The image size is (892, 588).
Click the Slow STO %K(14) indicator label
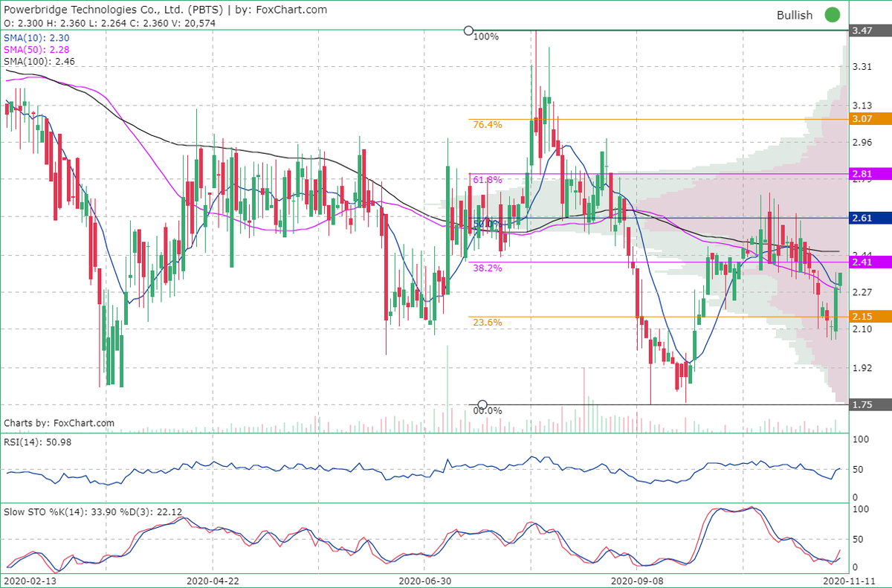93,511
